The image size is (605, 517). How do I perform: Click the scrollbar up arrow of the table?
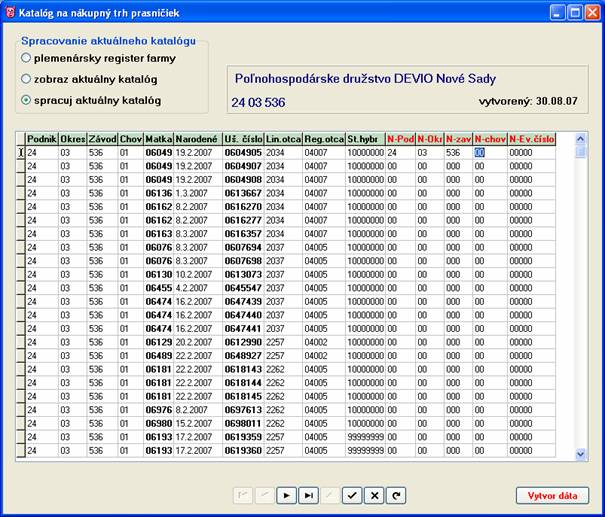[x=580, y=139]
